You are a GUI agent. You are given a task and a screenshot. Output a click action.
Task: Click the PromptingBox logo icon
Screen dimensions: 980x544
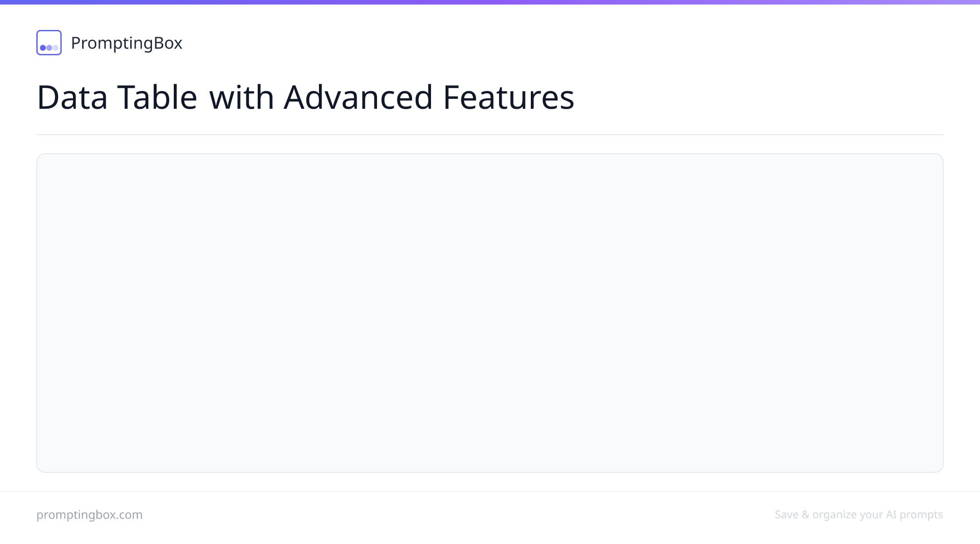click(49, 43)
